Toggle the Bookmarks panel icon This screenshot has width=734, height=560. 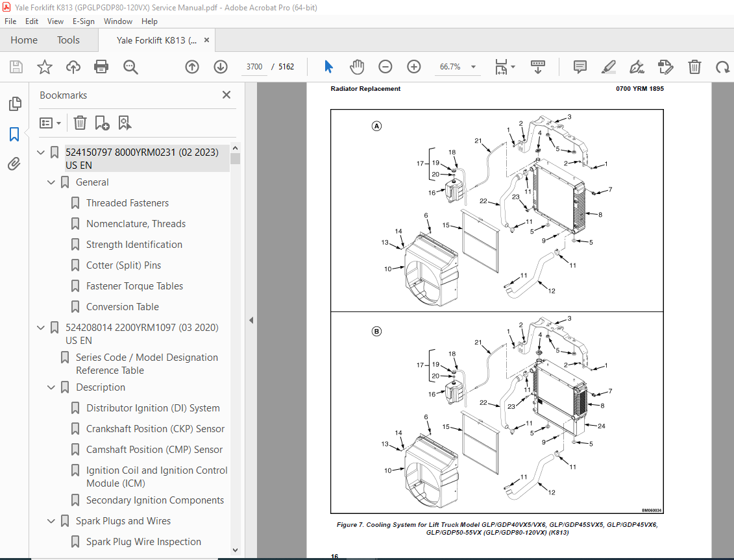point(14,134)
